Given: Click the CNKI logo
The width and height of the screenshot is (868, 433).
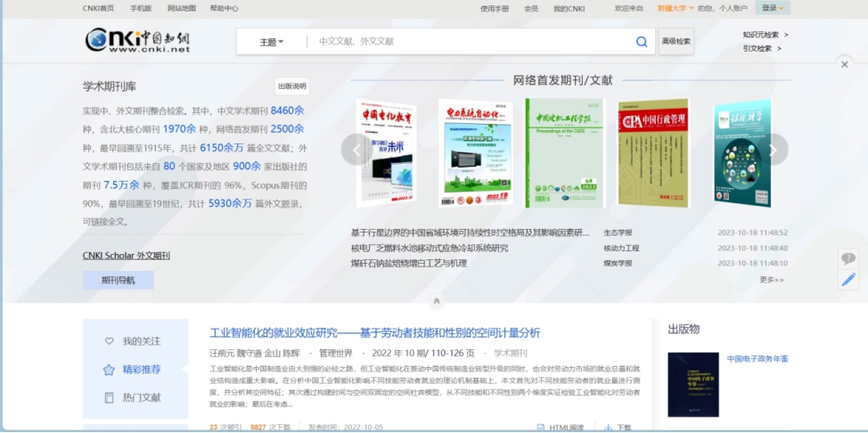Looking at the screenshot, I should tap(137, 40).
